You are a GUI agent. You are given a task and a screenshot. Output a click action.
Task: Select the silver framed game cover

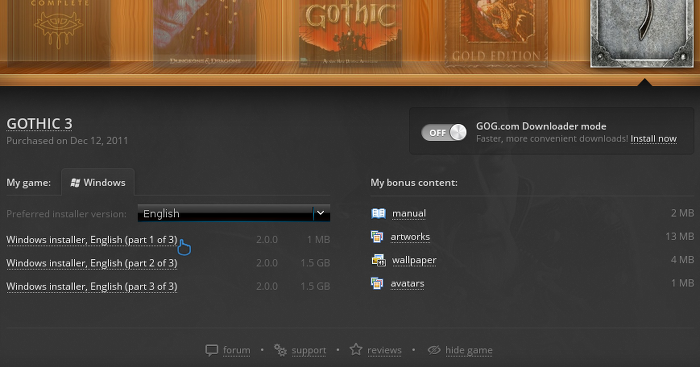(x=642, y=33)
